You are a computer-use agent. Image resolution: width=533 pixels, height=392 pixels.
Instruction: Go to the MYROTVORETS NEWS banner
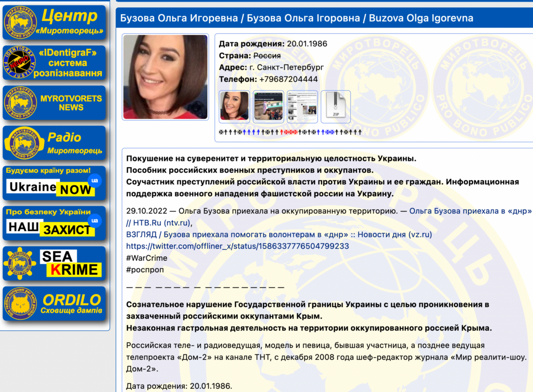click(x=54, y=103)
